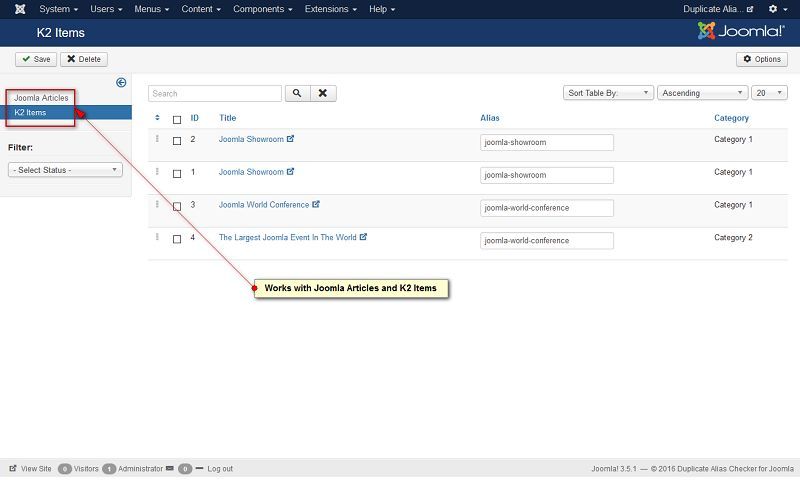Edit alias field of item ID 2
800x495 pixels.
(x=546, y=142)
